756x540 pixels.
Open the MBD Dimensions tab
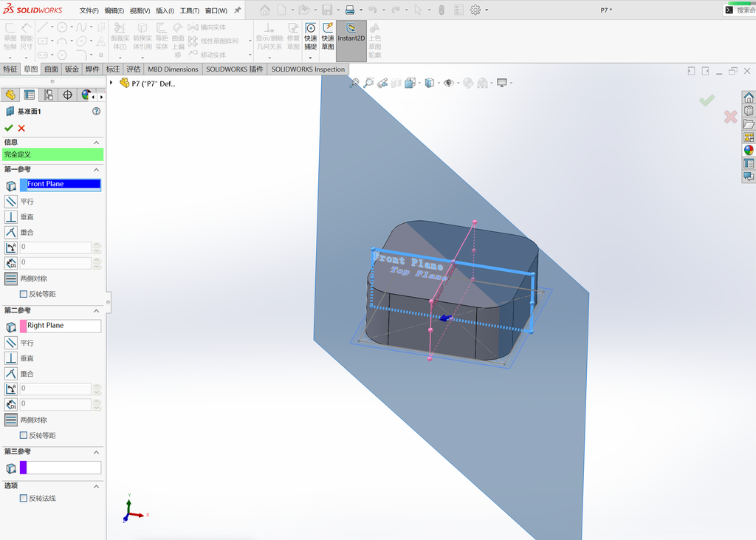point(173,69)
